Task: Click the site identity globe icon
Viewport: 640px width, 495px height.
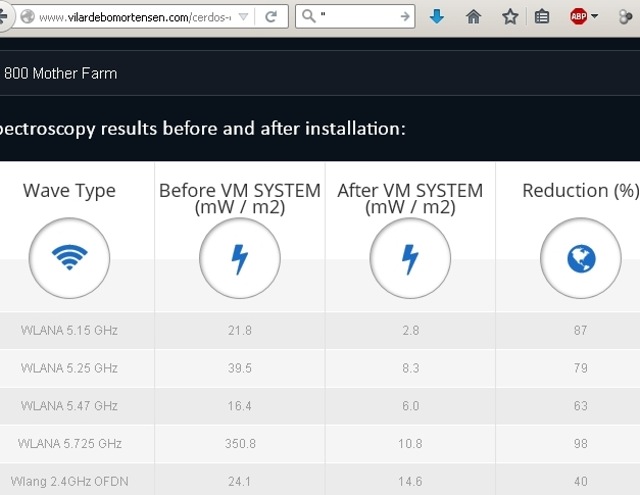Action: click(x=27, y=17)
